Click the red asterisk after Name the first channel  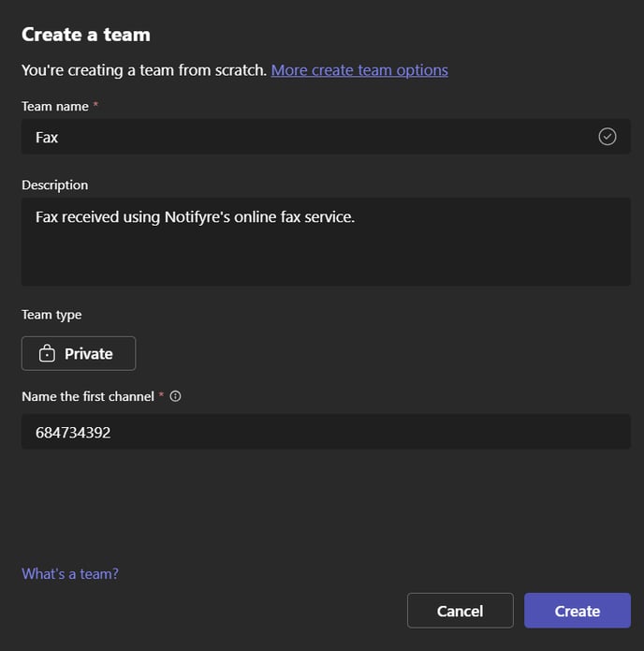[161, 394]
